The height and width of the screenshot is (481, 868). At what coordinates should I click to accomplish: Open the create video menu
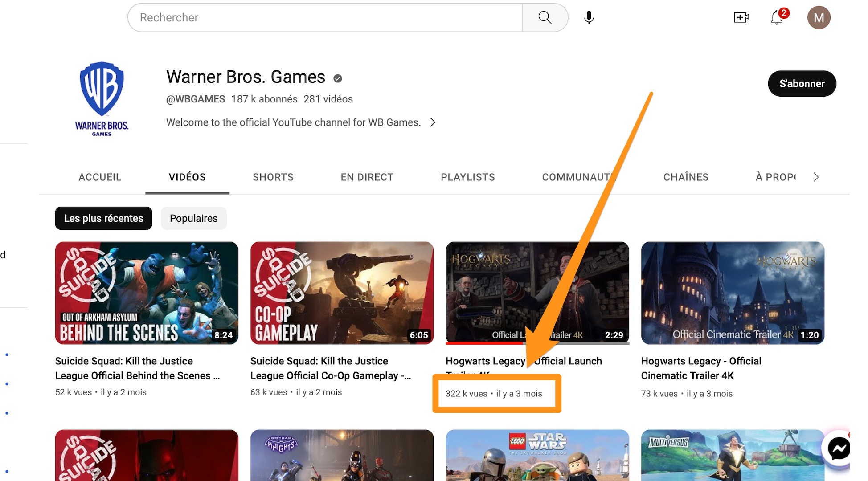(x=741, y=17)
